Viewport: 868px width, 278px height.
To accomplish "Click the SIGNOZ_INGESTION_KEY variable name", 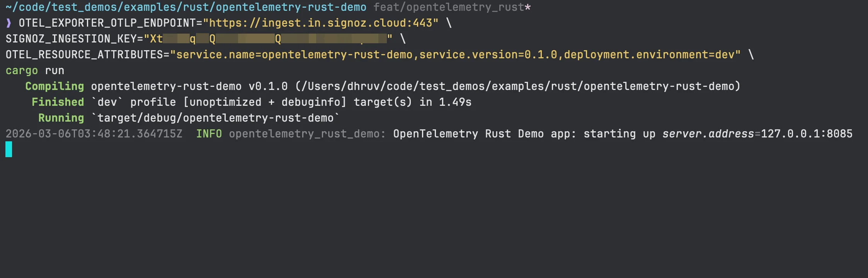I will coord(71,39).
